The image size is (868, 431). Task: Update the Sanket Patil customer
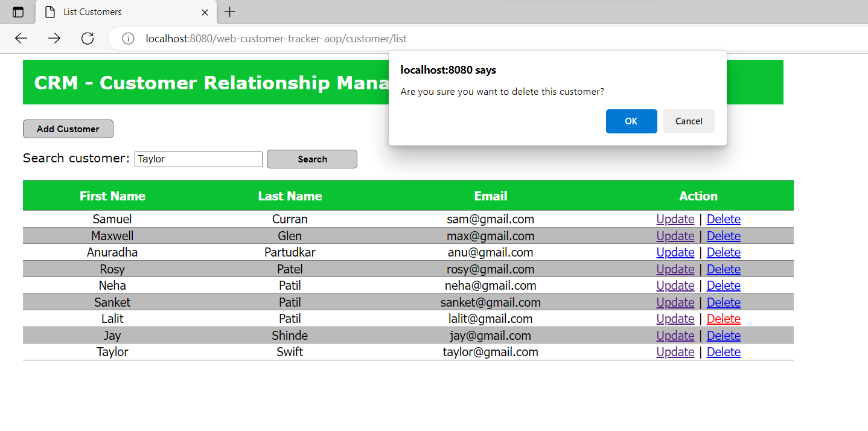tap(675, 302)
